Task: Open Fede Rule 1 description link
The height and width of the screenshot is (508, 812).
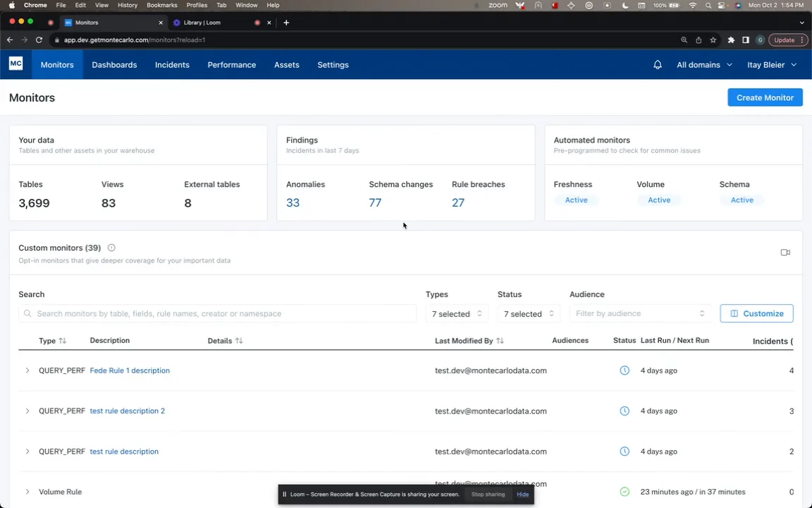Action: click(130, 370)
